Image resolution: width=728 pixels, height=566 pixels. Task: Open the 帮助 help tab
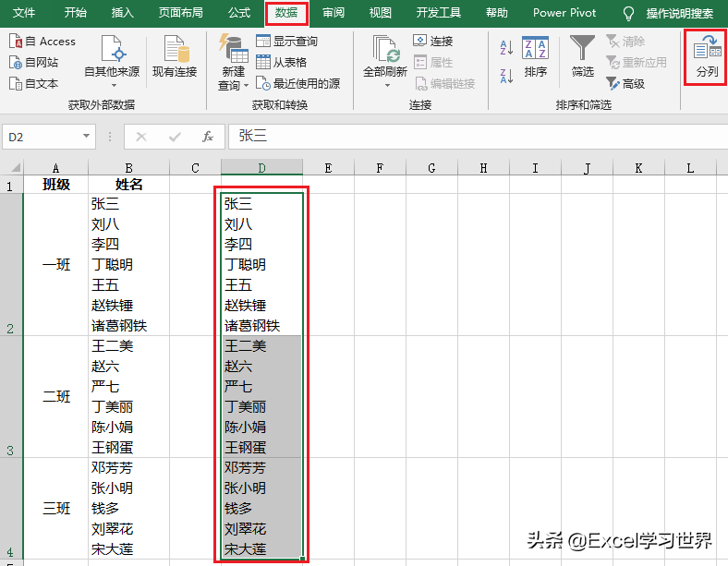click(497, 13)
